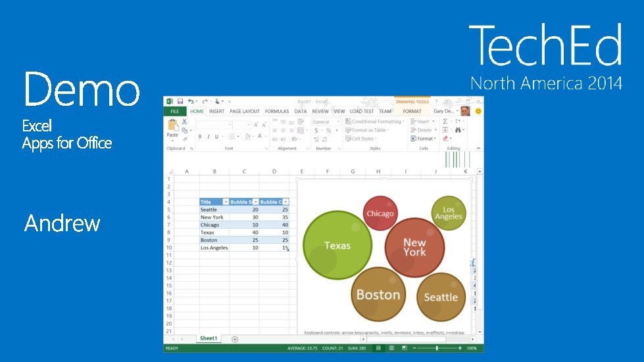Click the Fill down arrow icon
This screenshot has height=362, width=644.
445,130
